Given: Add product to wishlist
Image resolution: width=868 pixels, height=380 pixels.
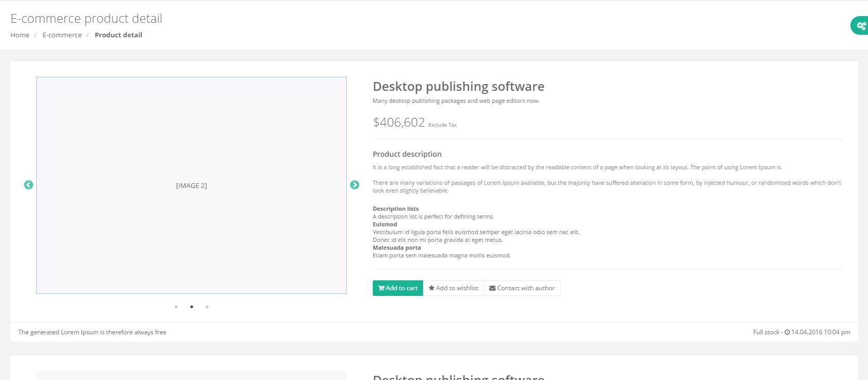Looking at the screenshot, I should click(x=453, y=288).
